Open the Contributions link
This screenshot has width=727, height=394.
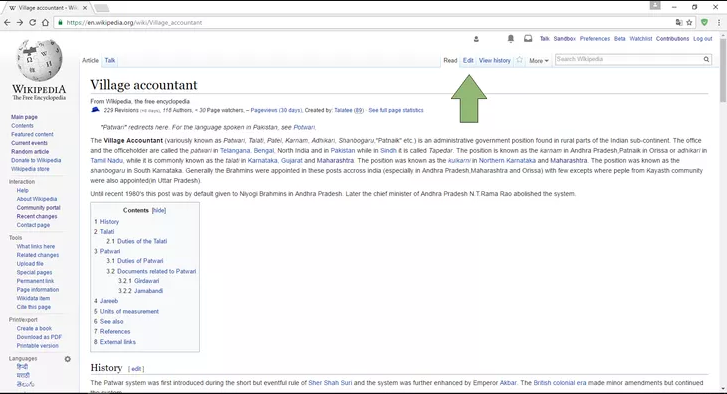pos(672,39)
